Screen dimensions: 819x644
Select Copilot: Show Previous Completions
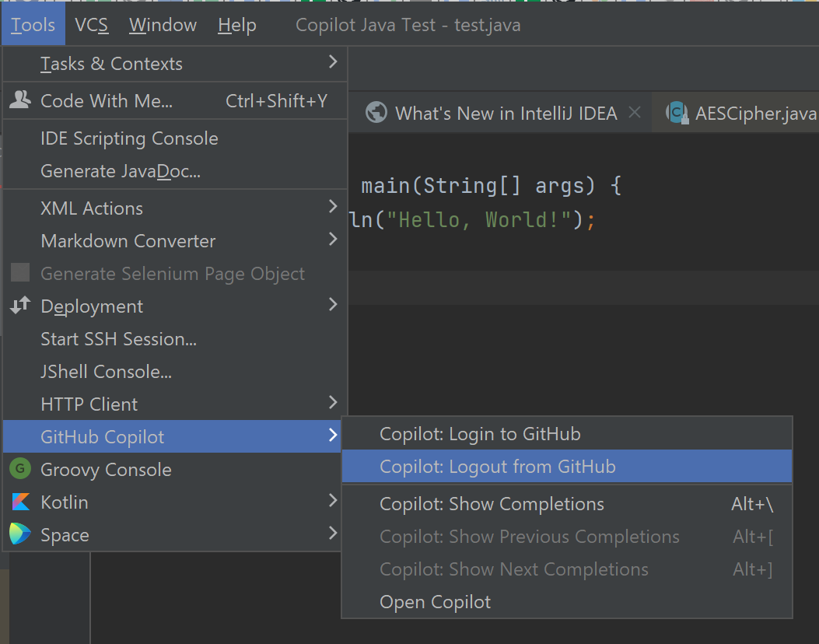[x=567, y=537]
